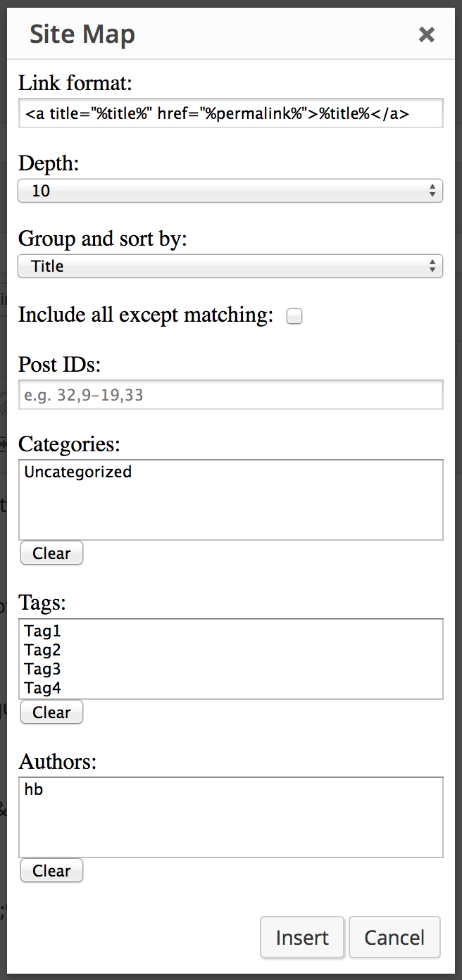462x980 pixels.
Task: Open the Group and sort by dropdown
Action: [x=230, y=266]
